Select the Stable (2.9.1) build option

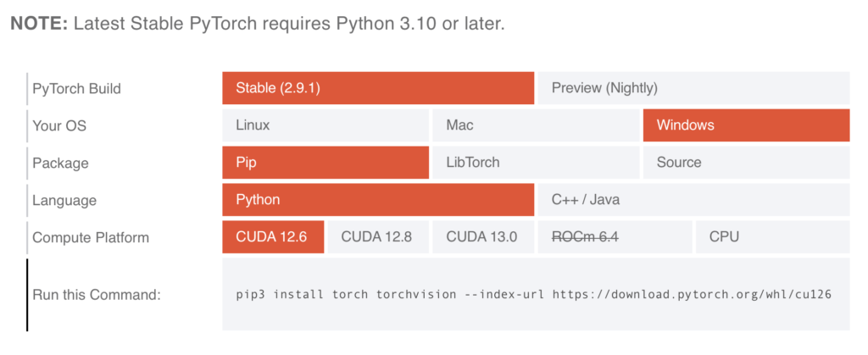pos(378,87)
